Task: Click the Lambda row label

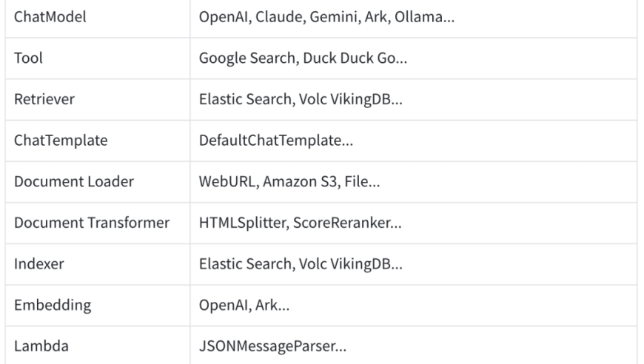Action: (41, 346)
